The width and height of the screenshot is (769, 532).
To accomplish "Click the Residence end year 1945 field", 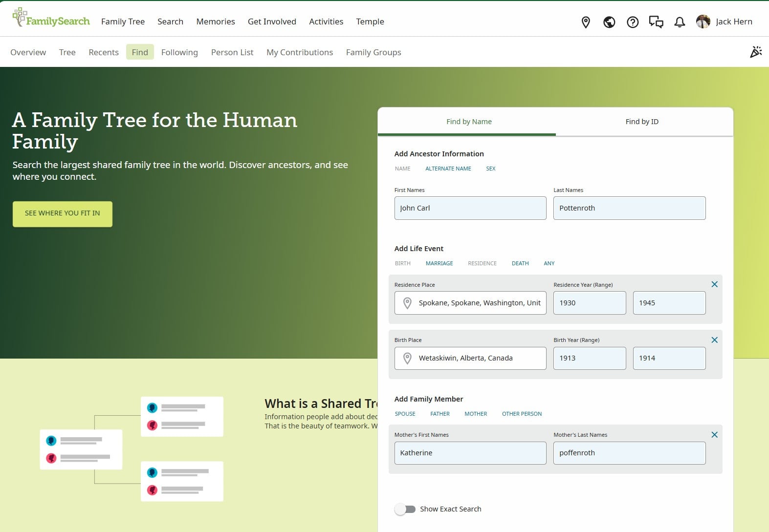I will 669,303.
